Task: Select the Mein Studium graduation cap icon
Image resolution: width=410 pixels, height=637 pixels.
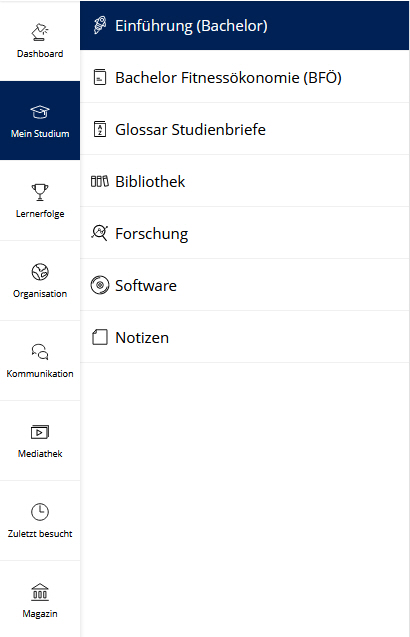Action: [40, 112]
